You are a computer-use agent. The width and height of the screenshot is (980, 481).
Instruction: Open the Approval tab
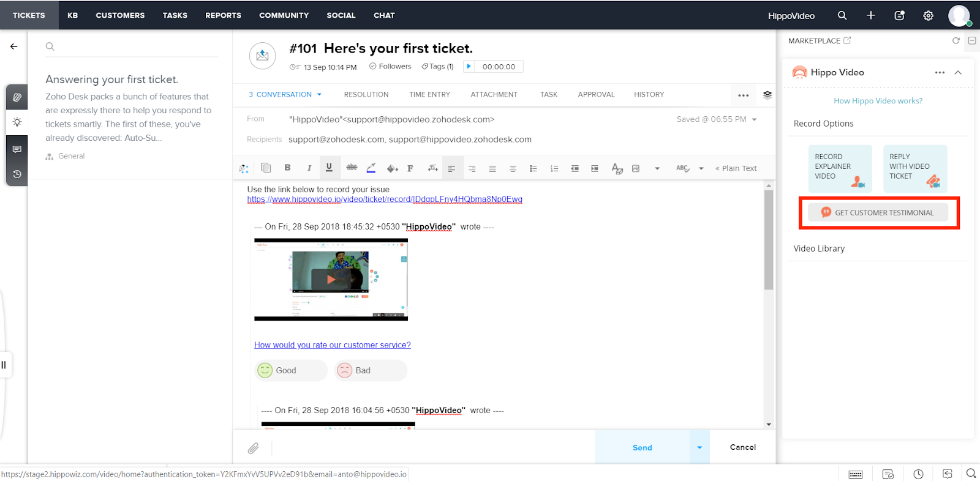point(596,95)
